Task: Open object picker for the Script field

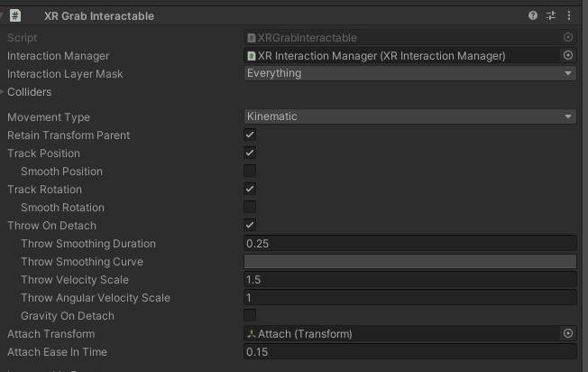Action: pos(568,37)
